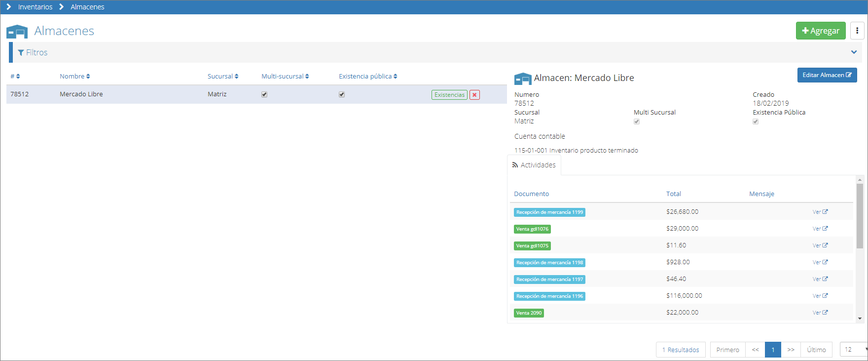The height and width of the screenshot is (361, 868).
Task: Click the Agregar button
Action: point(821,31)
